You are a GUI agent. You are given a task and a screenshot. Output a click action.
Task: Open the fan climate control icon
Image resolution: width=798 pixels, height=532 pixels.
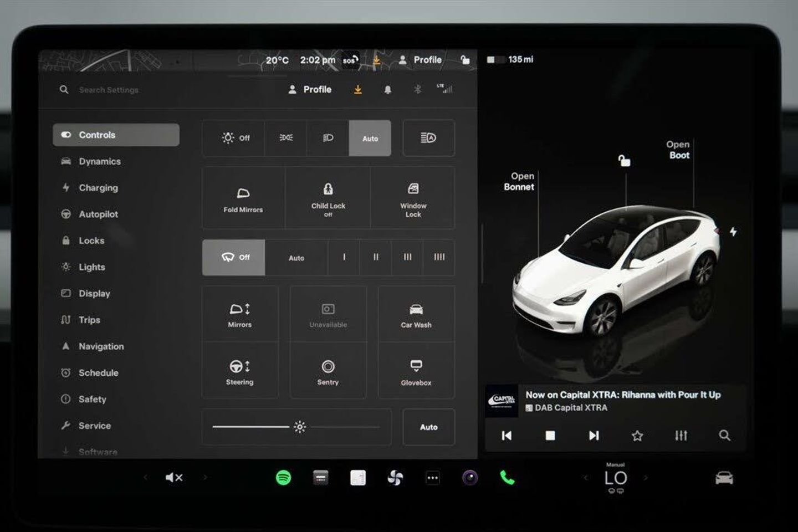(395, 478)
